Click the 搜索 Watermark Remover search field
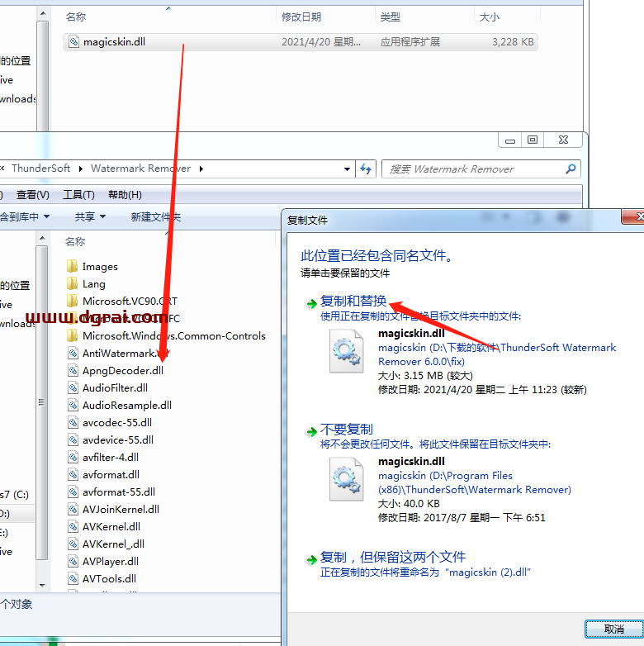Viewport: 644px width, 646px height. pos(471,169)
